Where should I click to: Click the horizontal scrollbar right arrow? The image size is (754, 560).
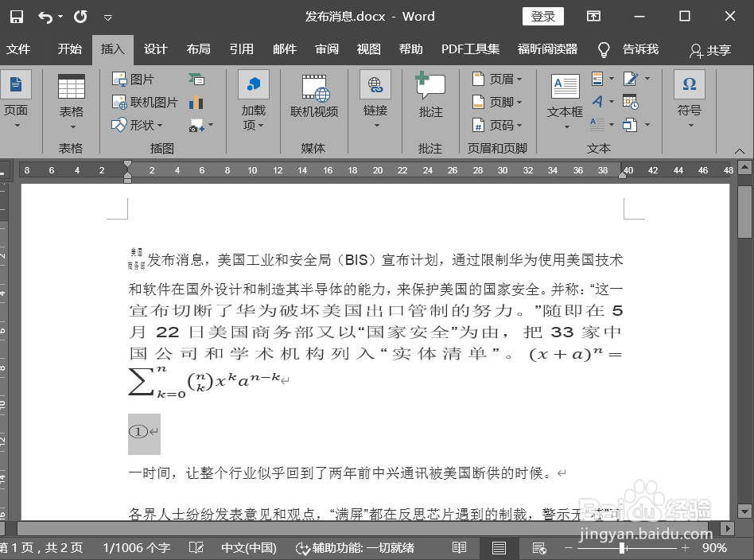tap(728, 528)
